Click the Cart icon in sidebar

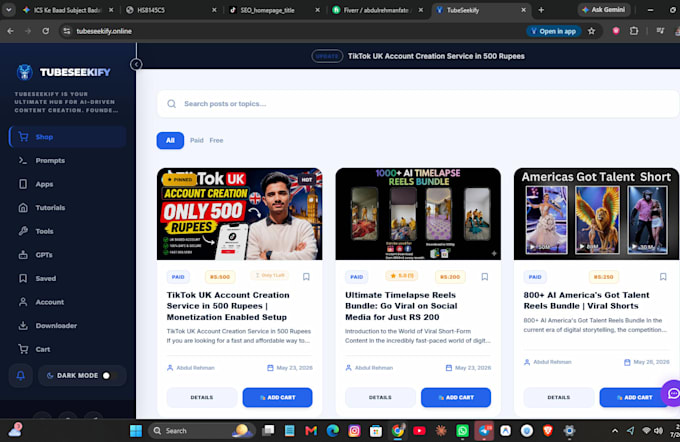23,349
